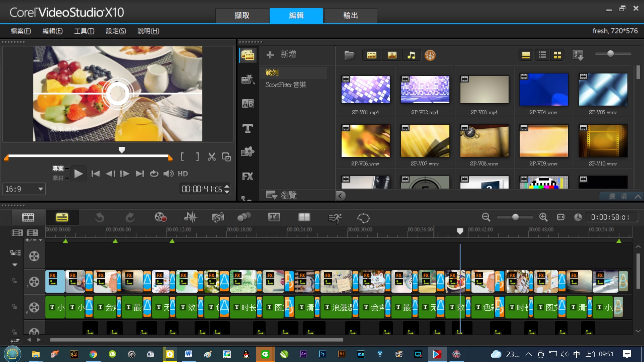Switch library to thumbnail view
Screen dimensions: 644x362
557,55
